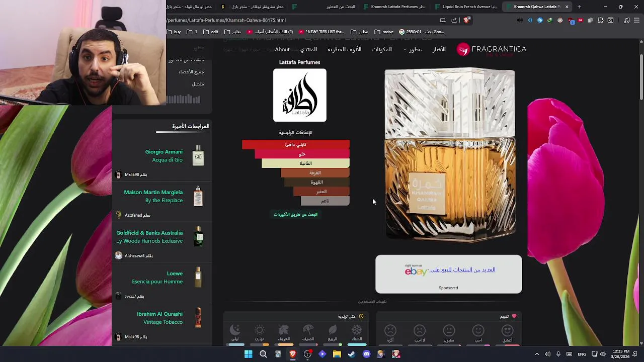This screenshot has width=644, height=362.
Task: Click the العنبر accord bar
Action: coord(321,192)
